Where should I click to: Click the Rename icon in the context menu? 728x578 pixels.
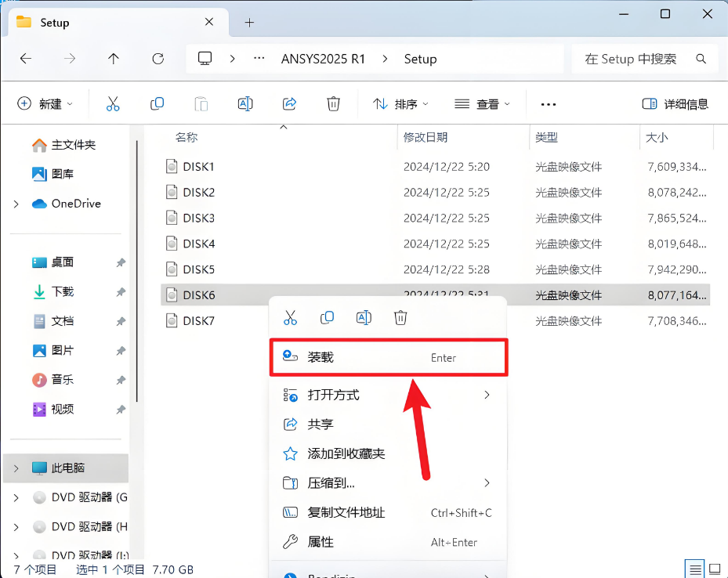click(x=364, y=318)
